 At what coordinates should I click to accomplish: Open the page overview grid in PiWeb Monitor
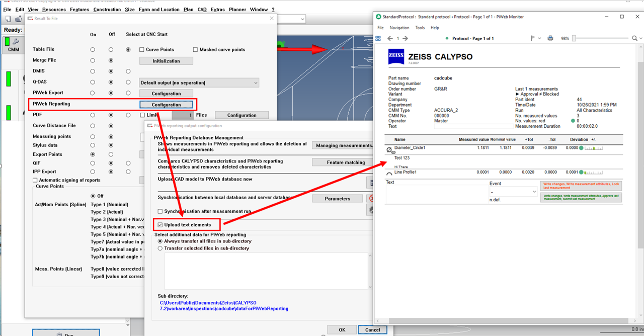click(378, 38)
